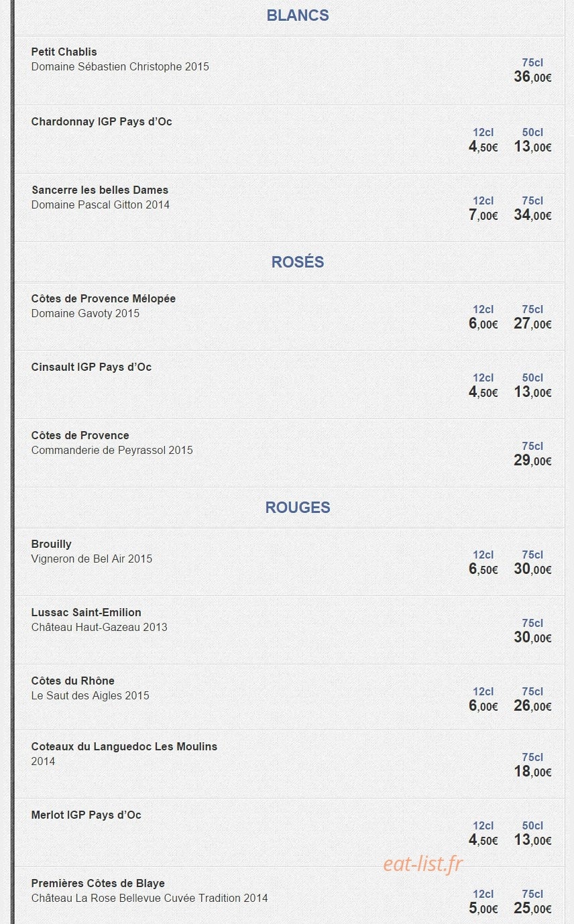Click Coteaux du Languedoc 18,00€ price
The width and height of the screenshot is (574, 924).
point(532,772)
